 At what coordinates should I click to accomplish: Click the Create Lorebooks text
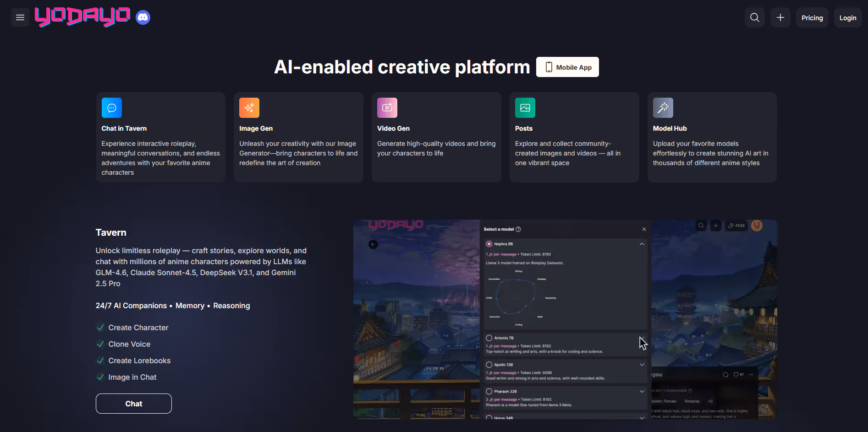tap(139, 360)
